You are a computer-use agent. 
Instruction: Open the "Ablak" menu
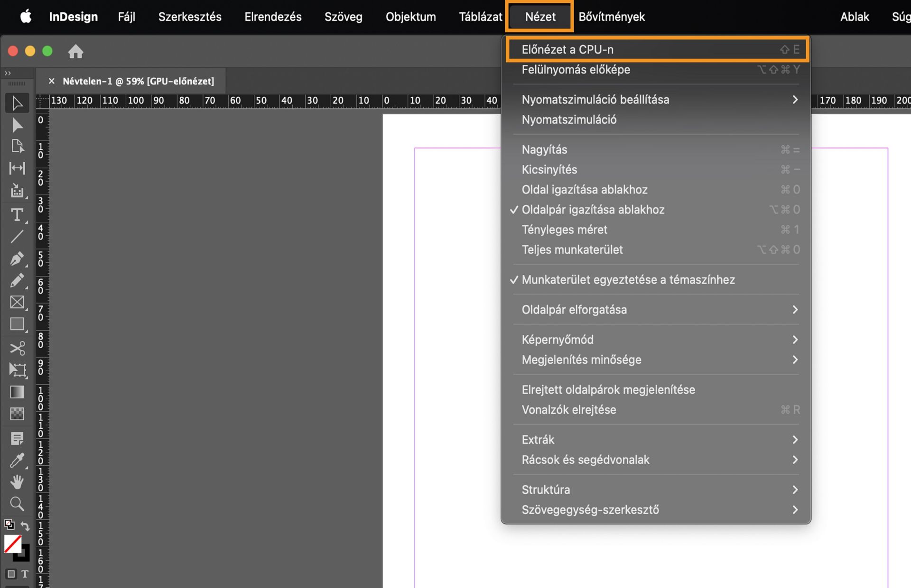855,17
